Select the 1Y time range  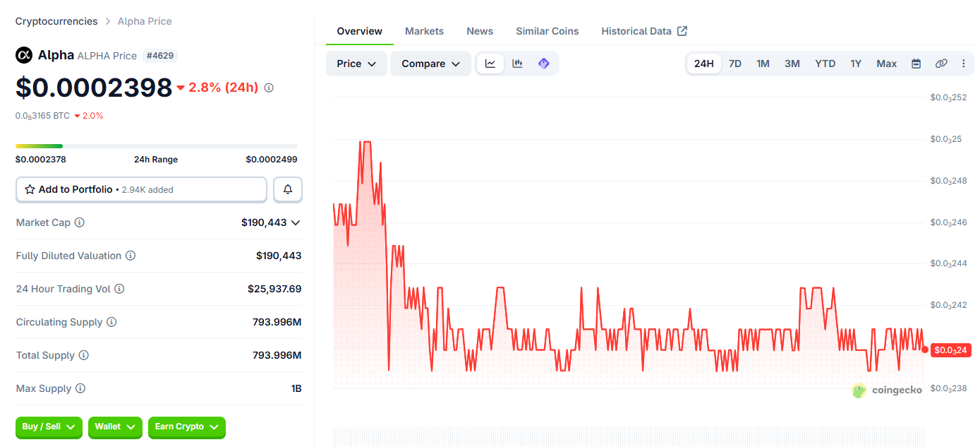pos(856,64)
